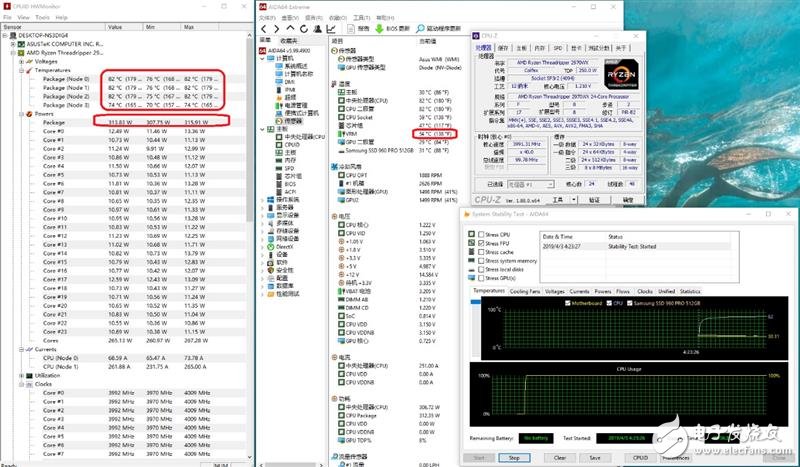Click the Stop button in Stability Test
The image size is (800, 467).
point(514,458)
